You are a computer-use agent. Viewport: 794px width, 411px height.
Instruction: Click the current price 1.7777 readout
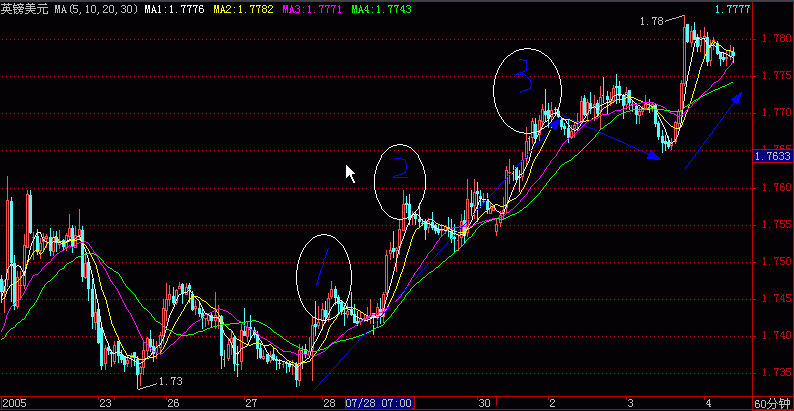(x=735, y=9)
